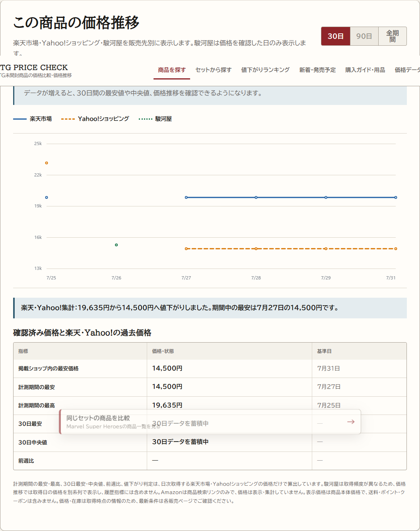
Task: Click the 楽天市場 data point at 7/31
Action: (x=395, y=198)
